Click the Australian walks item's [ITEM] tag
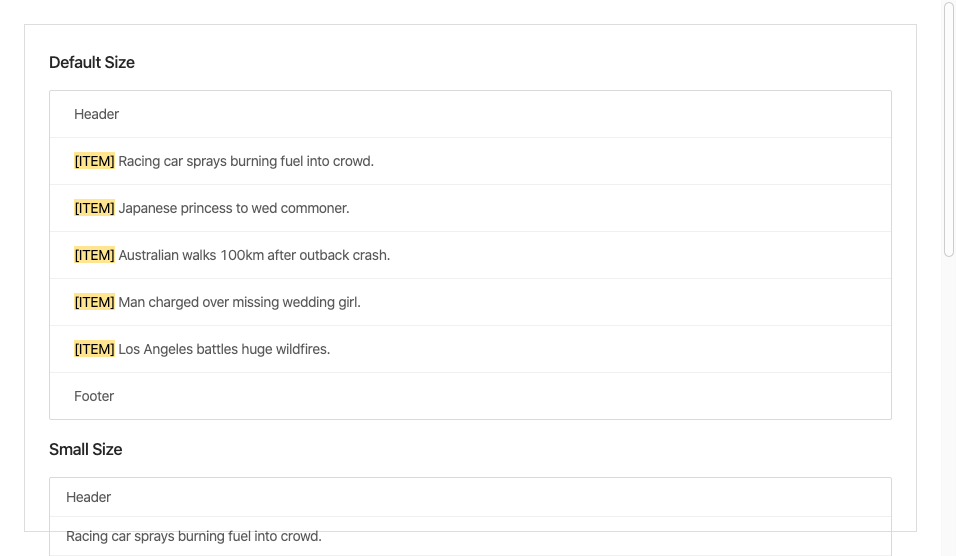This screenshot has width=956, height=556. pyautogui.click(x=94, y=255)
